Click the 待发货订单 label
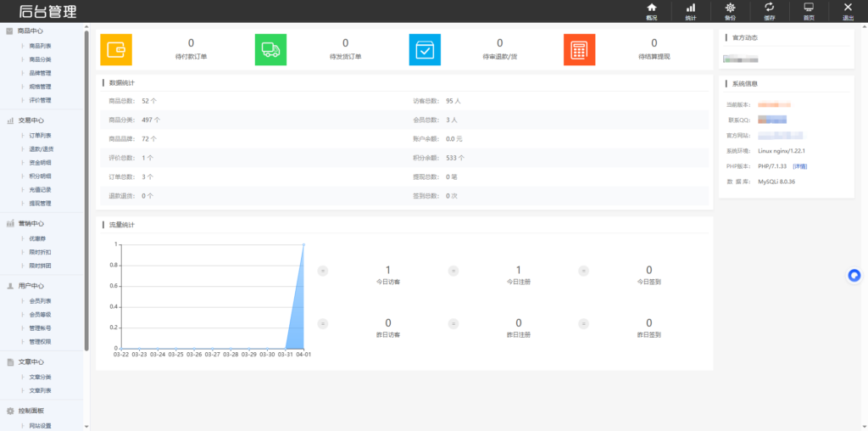The width and height of the screenshot is (868, 431). pyautogui.click(x=346, y=57)
